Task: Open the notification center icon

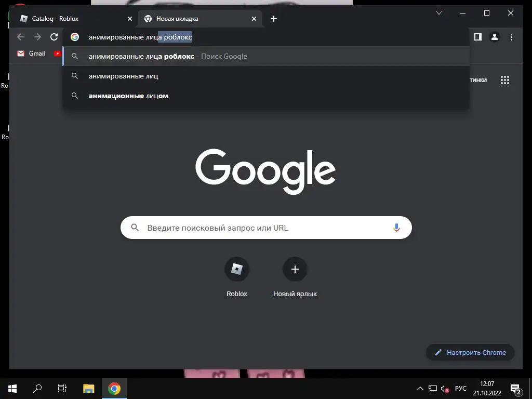Action: click(516, 389)
